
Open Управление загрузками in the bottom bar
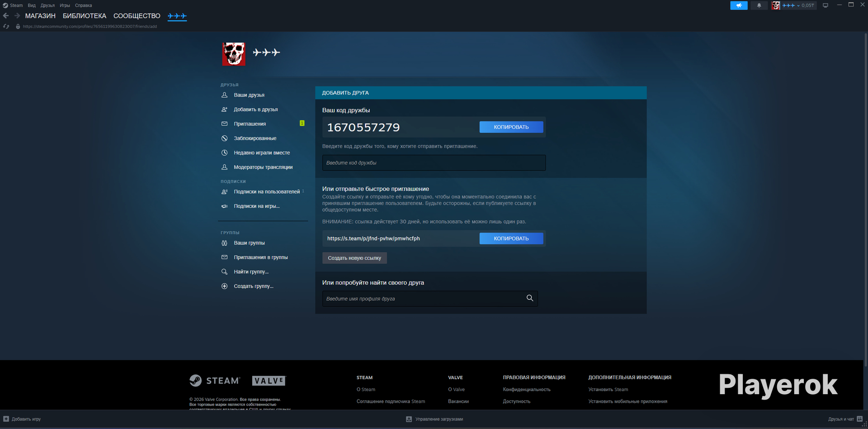pyautogui.click(x=434, y=419)
